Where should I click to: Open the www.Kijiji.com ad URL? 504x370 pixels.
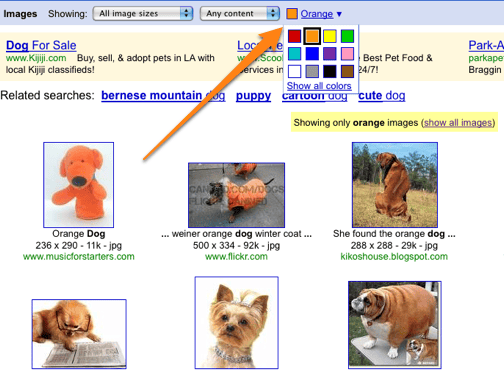coord(36,58)
